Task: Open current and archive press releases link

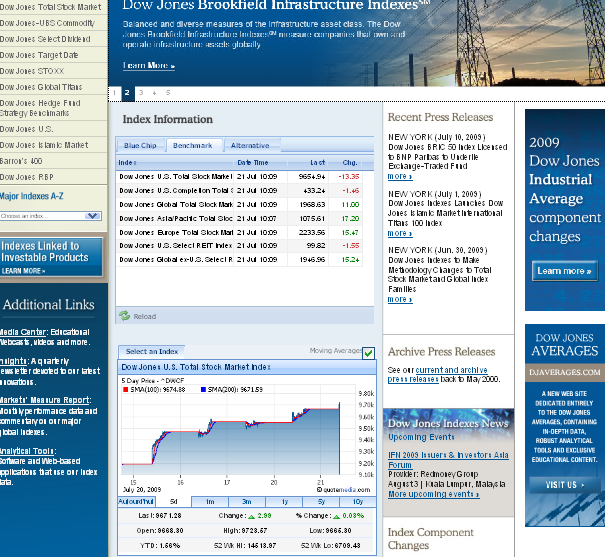Action: coord(438,375)
